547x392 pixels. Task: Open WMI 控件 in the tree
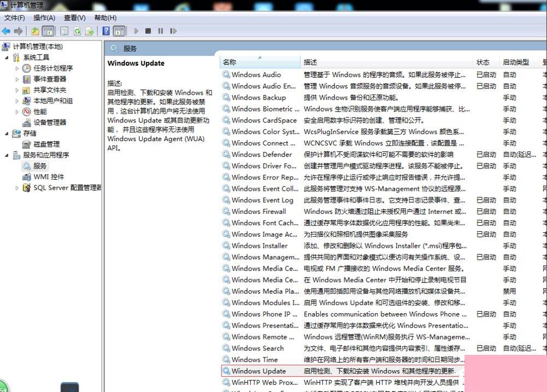tap(49, 177)
